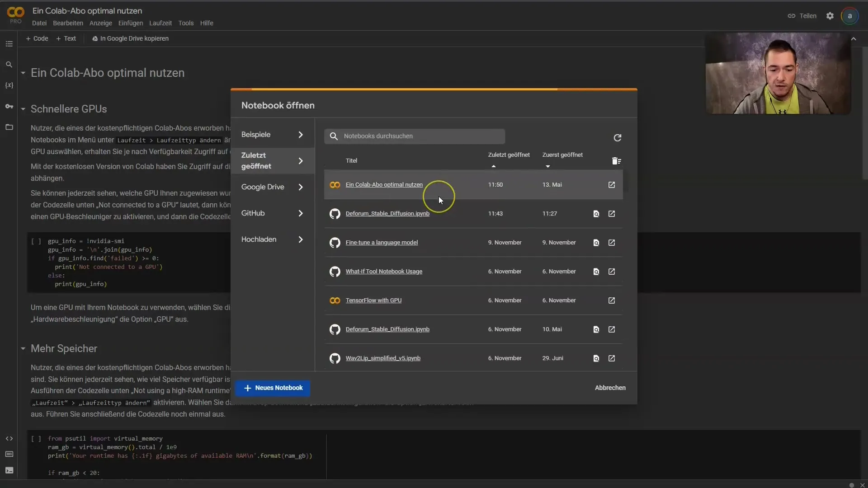
Task: Open 'TensorFlow with GPU' link
Action: click(373, 300)
